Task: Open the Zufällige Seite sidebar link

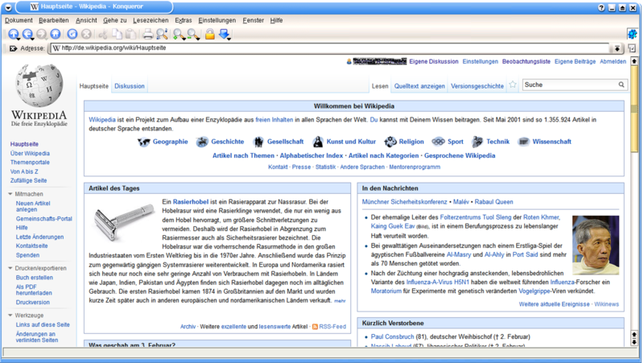Action: click(28, 180)
